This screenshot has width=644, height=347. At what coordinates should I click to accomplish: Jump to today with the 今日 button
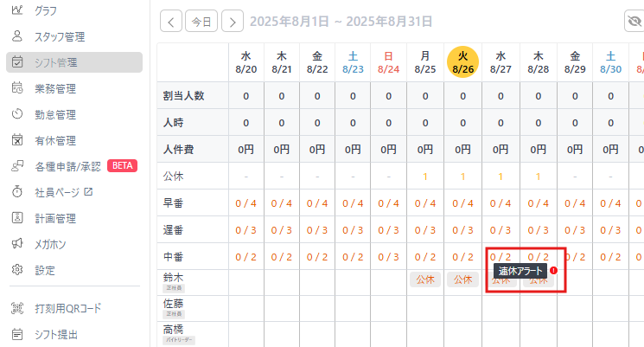pos(201,22)
